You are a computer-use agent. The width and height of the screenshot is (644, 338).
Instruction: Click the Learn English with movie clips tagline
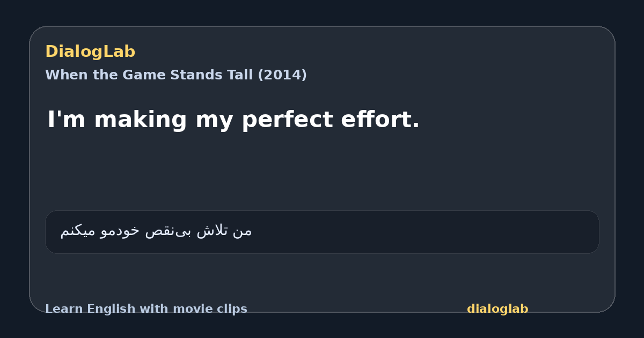(146, 309)
